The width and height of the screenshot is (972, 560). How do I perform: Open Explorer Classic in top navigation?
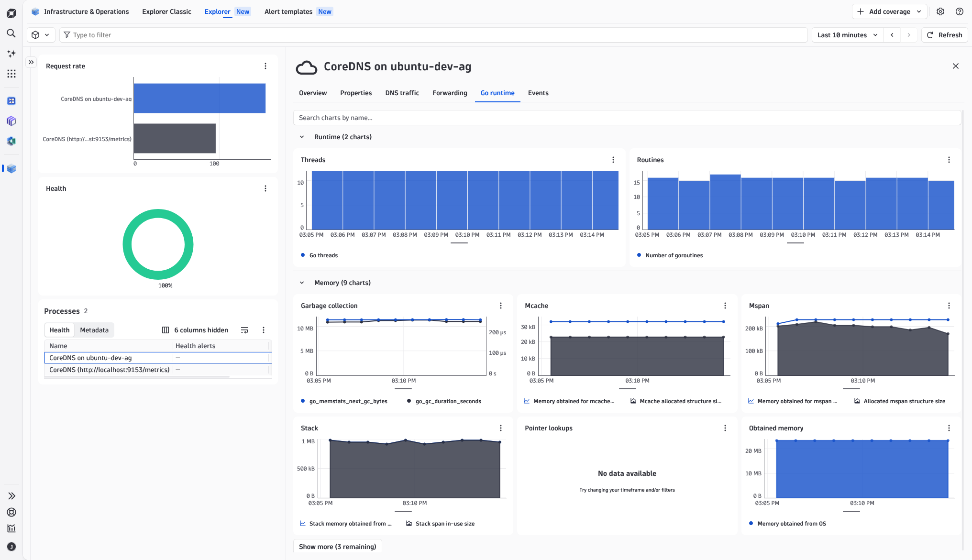point(166,11)
